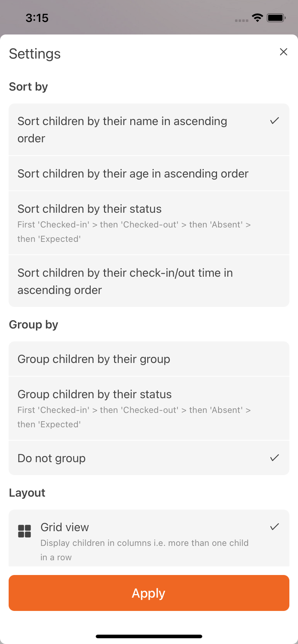Click checkmark on sort by name option

click(x=275, y=121)
